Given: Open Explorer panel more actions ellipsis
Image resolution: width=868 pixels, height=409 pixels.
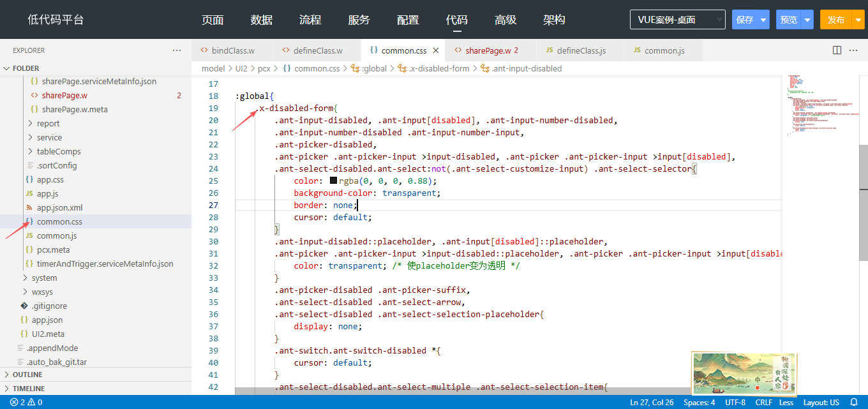Looking at the screenshot, I should [177, 50].
